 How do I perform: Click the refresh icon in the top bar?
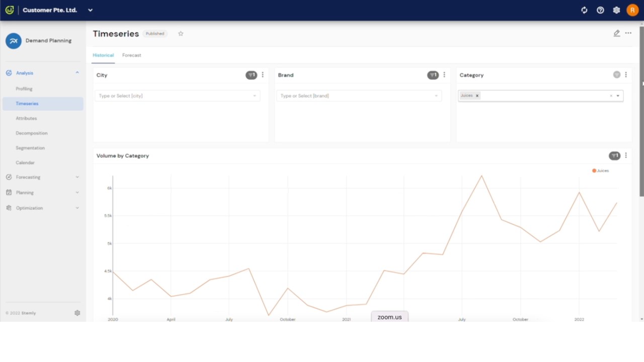pos(584,10)
